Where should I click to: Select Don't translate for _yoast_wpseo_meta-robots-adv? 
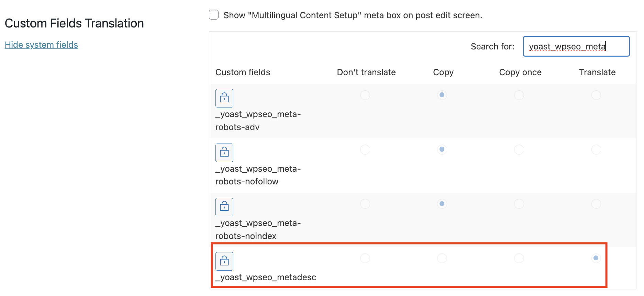tap(365, 95)
